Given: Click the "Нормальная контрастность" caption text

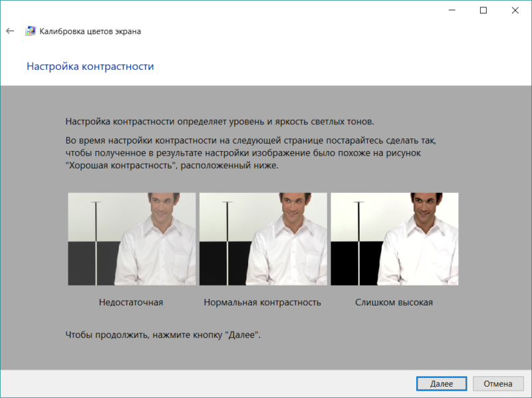Looking at the screenshot, I should point(262,302).
